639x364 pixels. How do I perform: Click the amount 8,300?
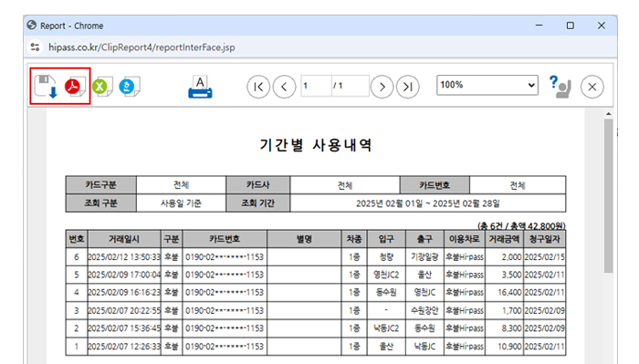tap(511, 328)
